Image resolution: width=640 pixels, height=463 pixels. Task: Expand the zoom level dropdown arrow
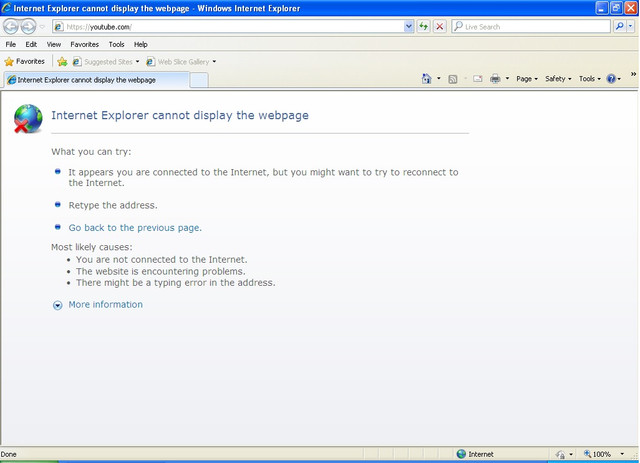622,454
